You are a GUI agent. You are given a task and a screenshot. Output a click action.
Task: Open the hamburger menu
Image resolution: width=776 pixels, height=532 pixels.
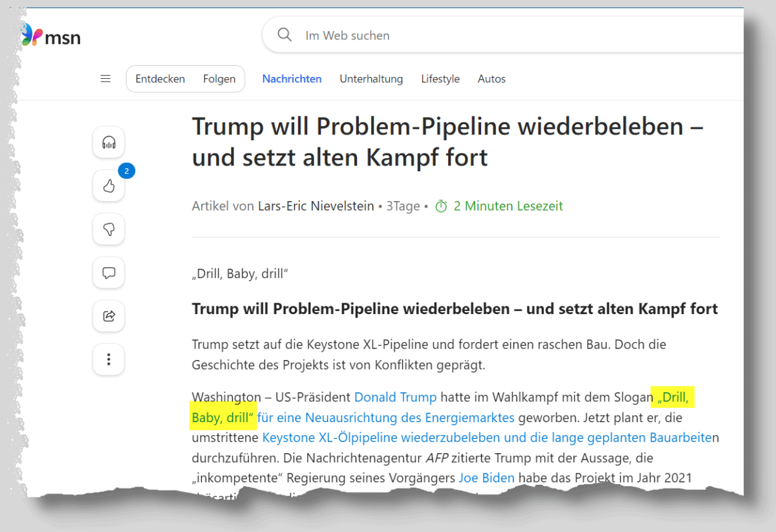click(105, 78)
